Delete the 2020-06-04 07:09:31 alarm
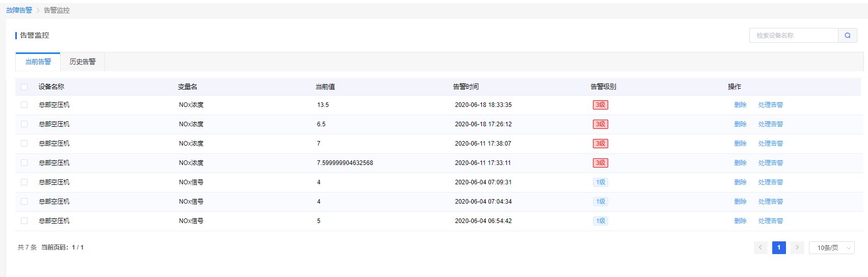 pyautogui.click(x=740, y=182)
